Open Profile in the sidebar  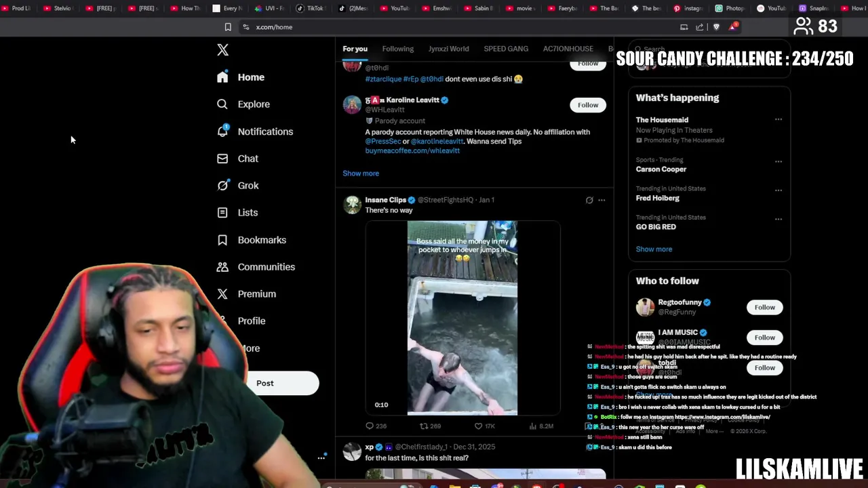[251, 321]
